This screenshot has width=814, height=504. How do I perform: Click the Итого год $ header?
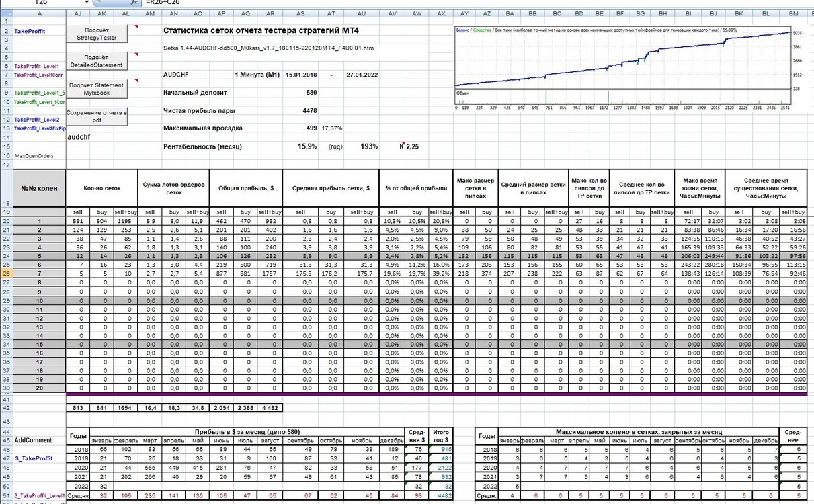tap(440, 436)
